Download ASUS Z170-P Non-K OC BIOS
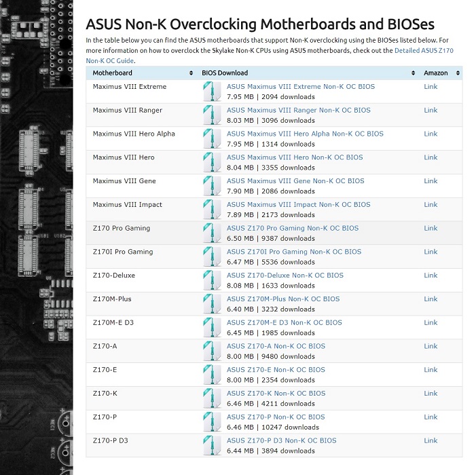 point(276,417)
